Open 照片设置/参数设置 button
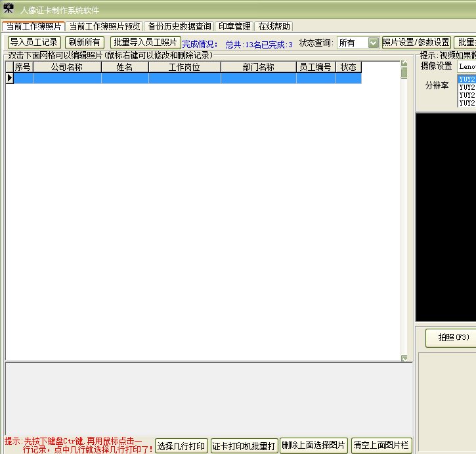Image resolution: width=476 pixels, height=454 pixels. coord(416,43)
